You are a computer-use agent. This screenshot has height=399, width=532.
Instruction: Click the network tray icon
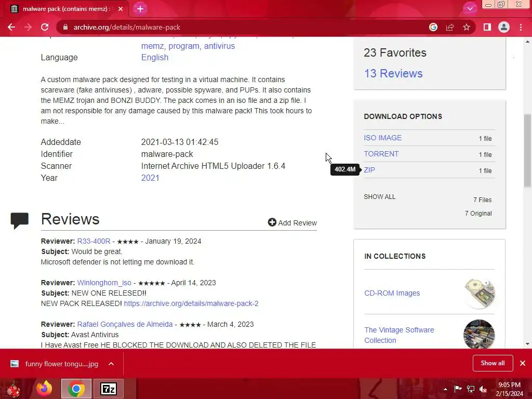471,389
